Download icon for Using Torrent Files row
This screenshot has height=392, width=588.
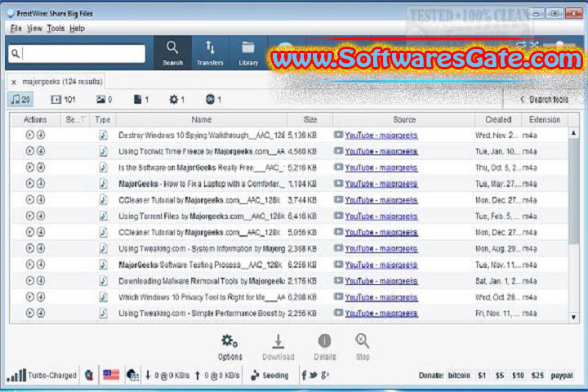[41, 216]
